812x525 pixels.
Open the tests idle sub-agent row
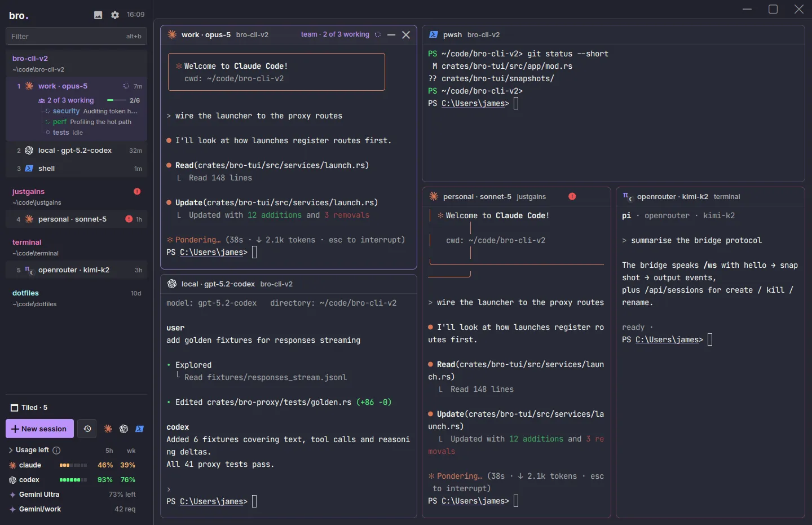92,133
